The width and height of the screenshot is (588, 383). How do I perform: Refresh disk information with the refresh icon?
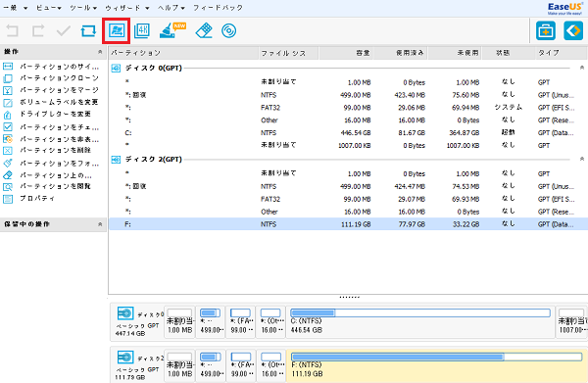pos(88,30)
